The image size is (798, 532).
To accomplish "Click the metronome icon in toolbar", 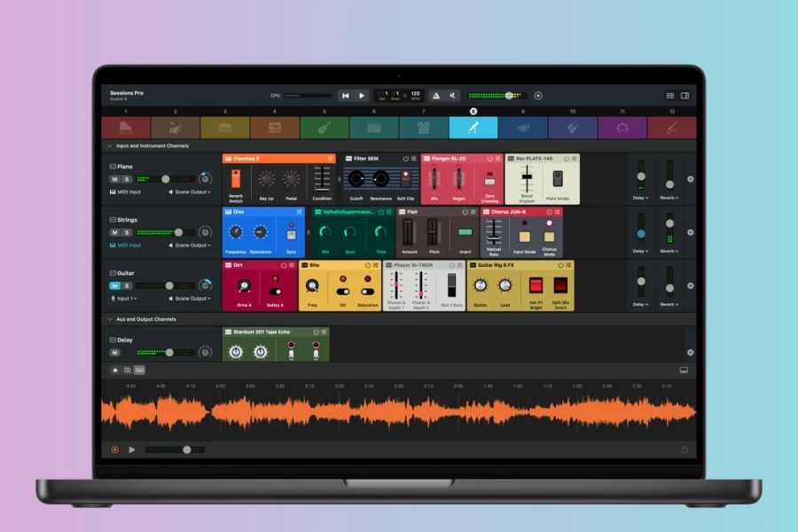I will (436, 96).
